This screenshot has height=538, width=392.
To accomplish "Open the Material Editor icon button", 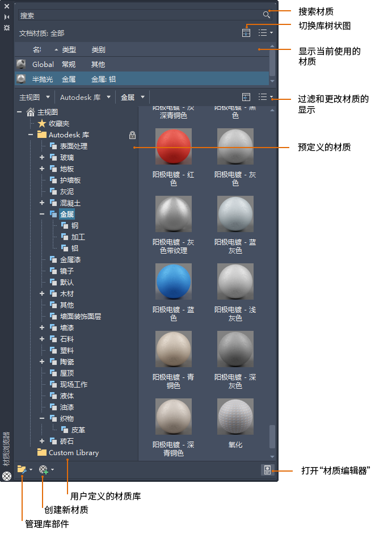I will 267,470.
